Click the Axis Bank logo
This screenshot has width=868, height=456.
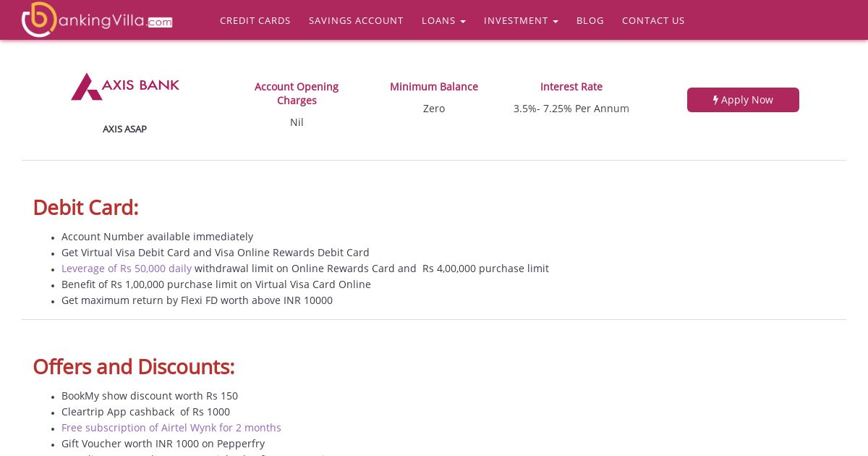click(x=125, y=86)
